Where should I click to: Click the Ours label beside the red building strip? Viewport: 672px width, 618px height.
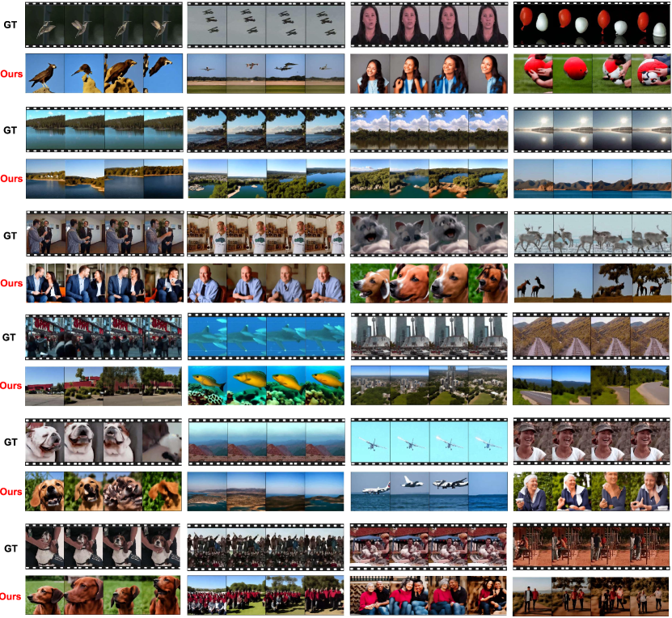(x=11, y=386)
